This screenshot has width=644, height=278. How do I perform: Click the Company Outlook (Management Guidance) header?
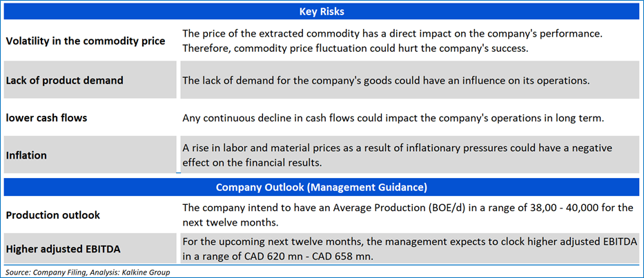(322, 187)
